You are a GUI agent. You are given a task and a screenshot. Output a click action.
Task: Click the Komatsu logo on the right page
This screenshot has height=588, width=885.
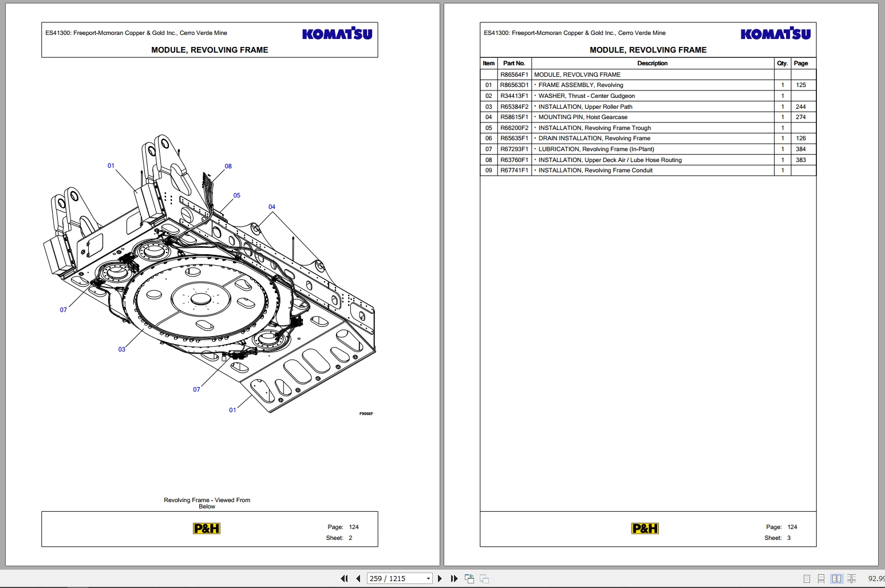click(776, 34)
